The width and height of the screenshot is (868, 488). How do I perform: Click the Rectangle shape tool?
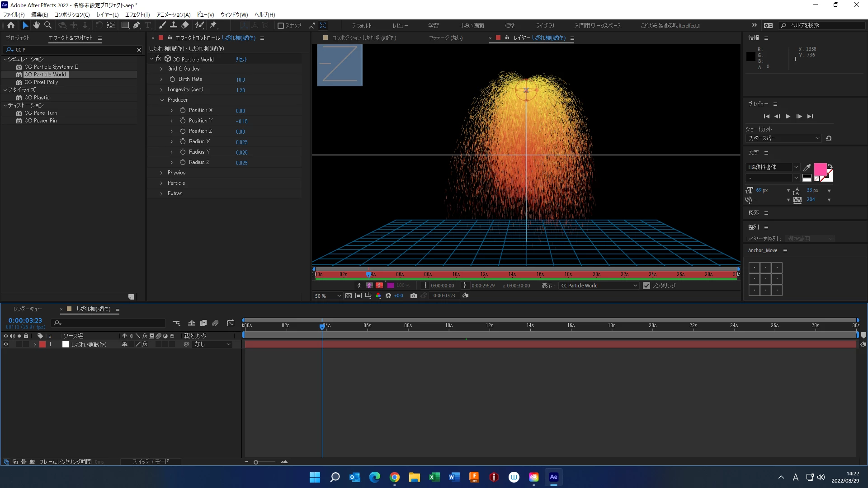click(x=125, y=25)
